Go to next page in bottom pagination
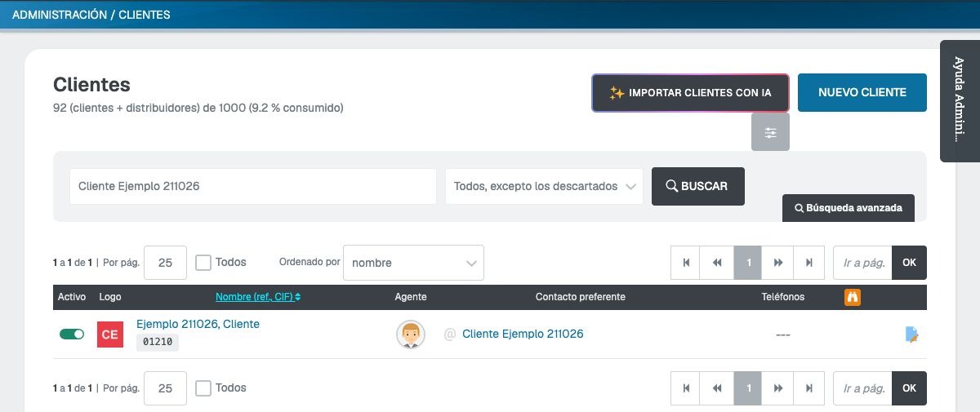Screen dimensions: 980x412 coord(778,388)
